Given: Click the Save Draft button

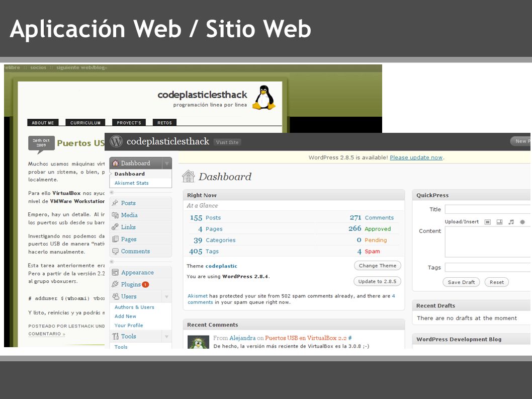Looking at the screenshot, I should (462, 282).
